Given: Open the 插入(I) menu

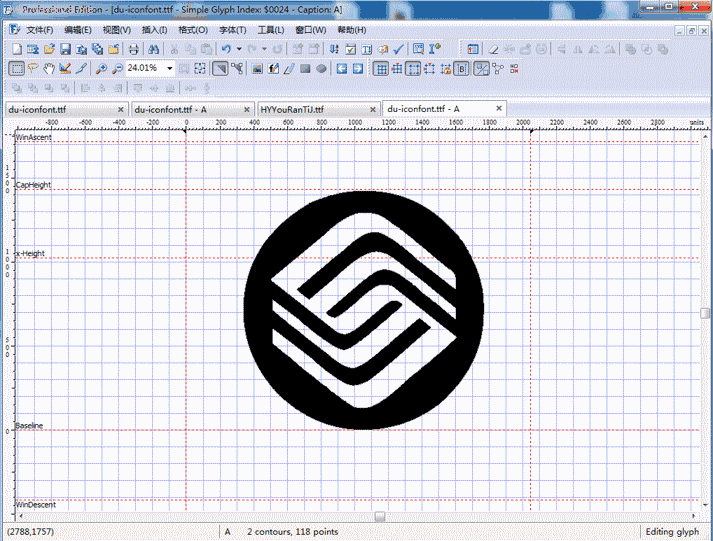Looking at the screenshot, I should coord(154,30).
